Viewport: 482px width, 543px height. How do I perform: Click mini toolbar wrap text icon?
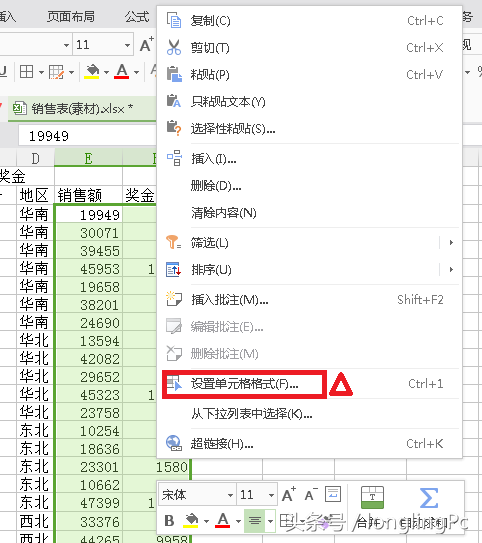[x=333, y=494]
